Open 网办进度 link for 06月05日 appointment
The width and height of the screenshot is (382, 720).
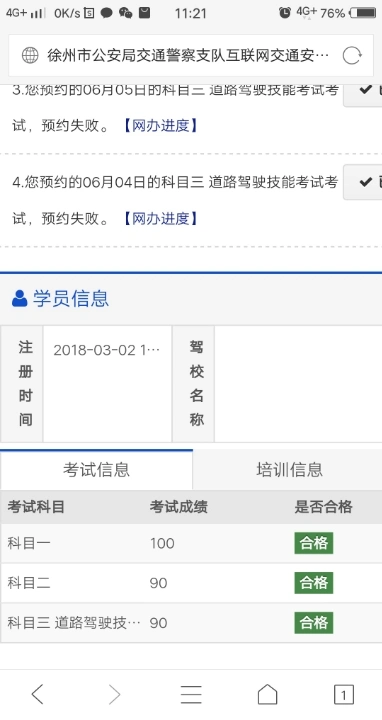(161, 125)
